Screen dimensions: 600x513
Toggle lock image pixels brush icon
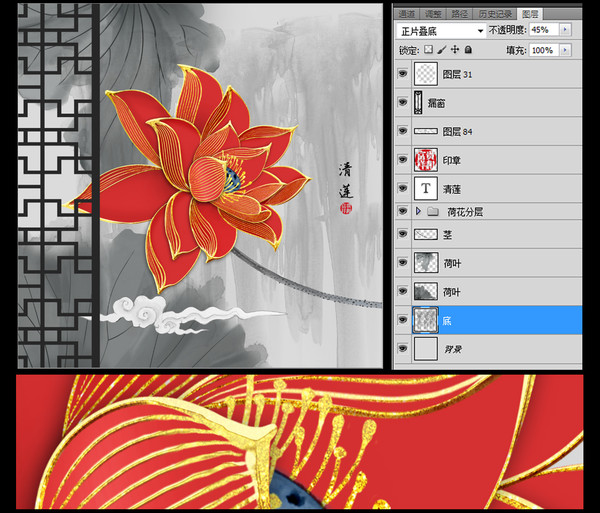[x=442, y=50]
